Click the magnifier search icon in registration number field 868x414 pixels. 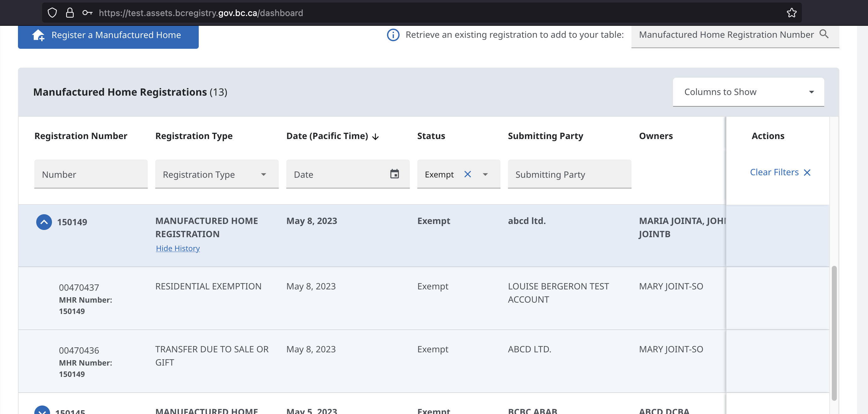[824, 34]
